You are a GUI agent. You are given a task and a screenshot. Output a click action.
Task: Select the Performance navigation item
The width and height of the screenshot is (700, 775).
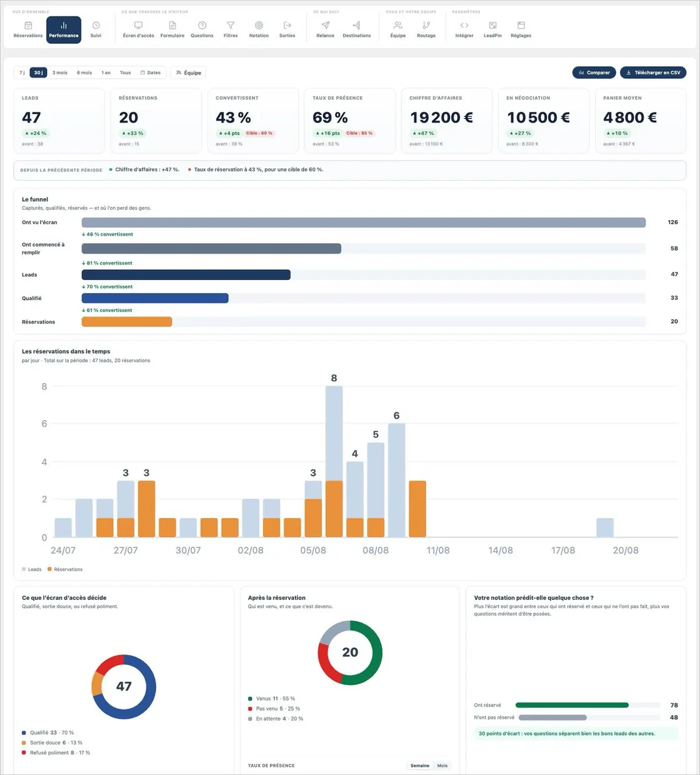click(64, 29)
